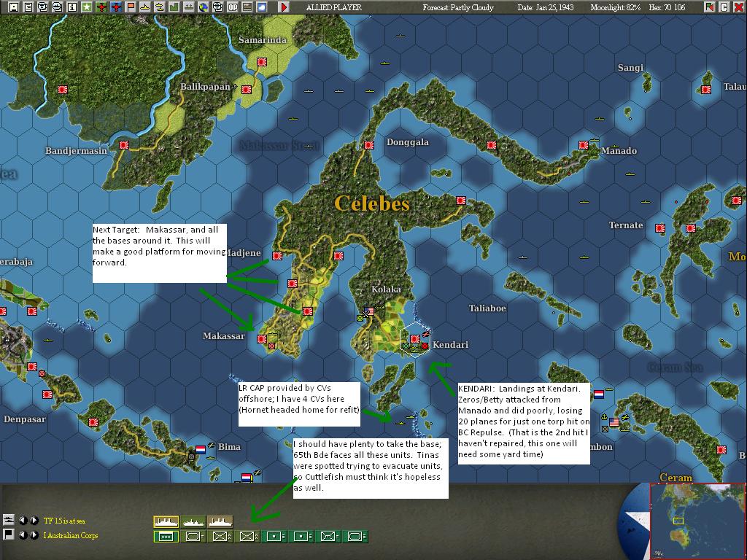Click the 'Date: Jan 25, 1943' status text
Screen dimensions: 747x560
pos(546,7)
